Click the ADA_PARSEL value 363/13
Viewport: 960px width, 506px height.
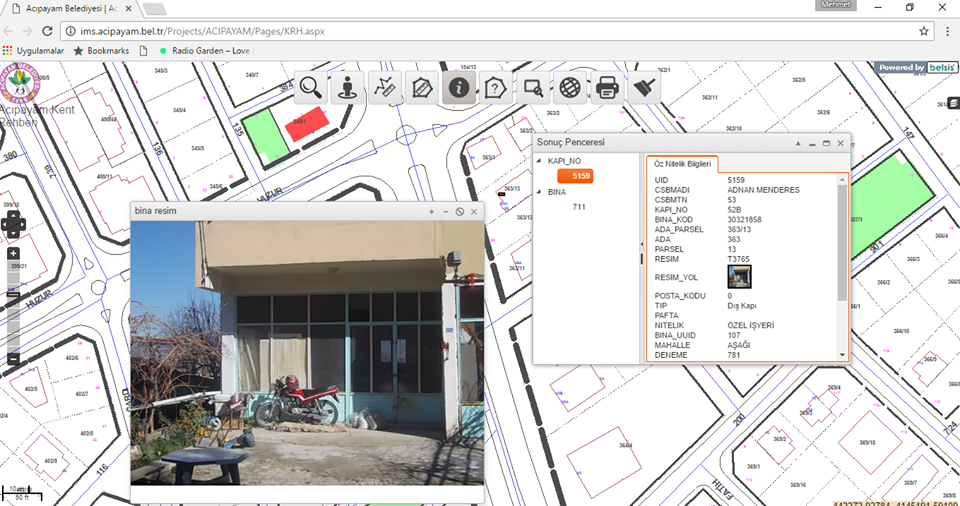click(740, 229)
